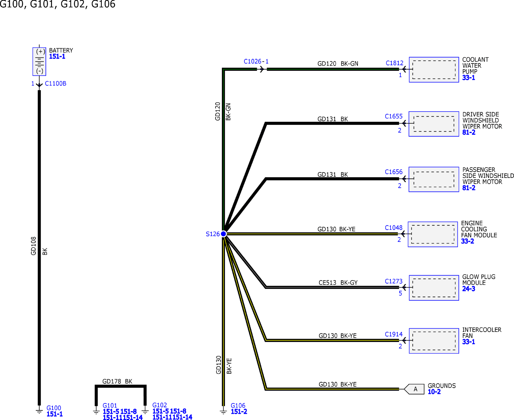The height and width of the screenshot is (420, 514).
Task: Open the 33-1 link under Coolant Water Pump
Action: 468,78
